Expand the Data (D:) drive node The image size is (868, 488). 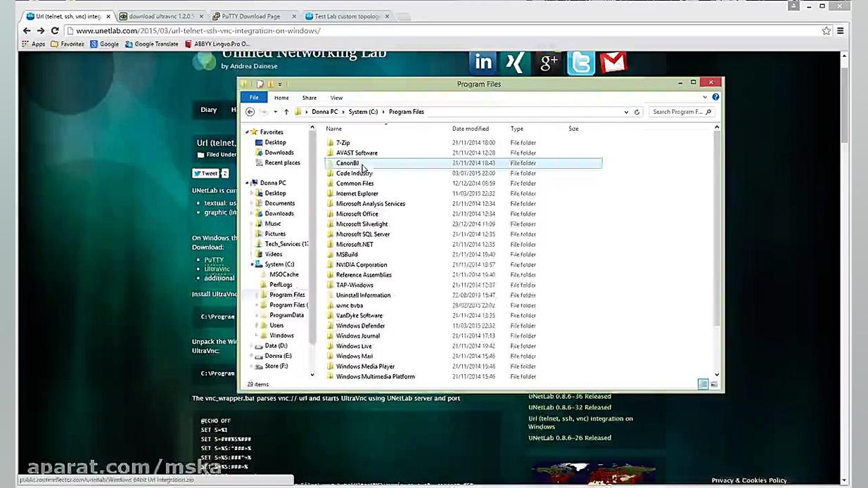[252, 346]
